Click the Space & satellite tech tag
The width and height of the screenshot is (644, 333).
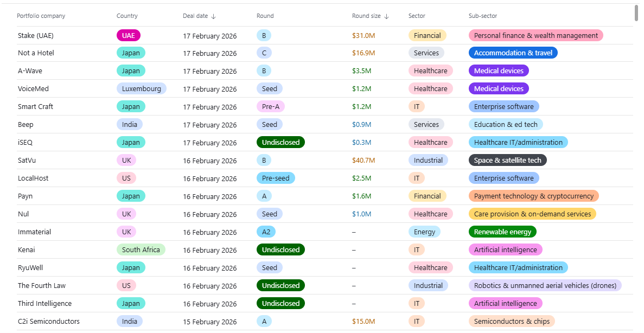508,161
